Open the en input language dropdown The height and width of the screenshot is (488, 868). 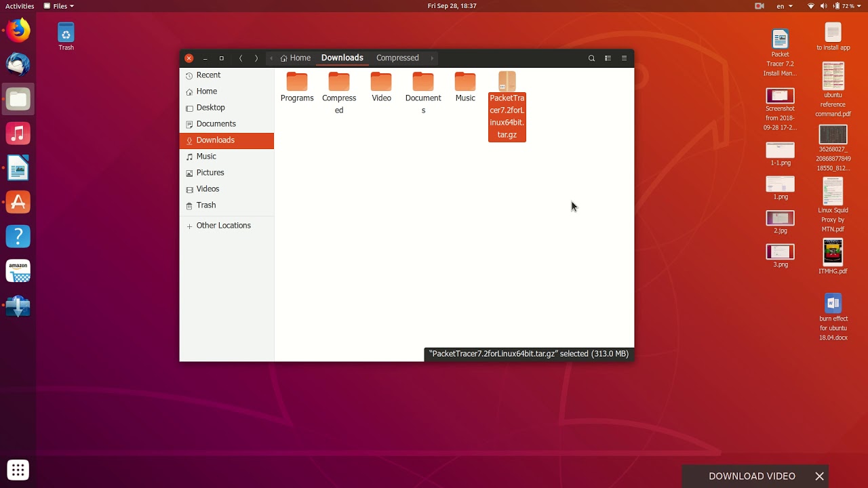tap(785, 6)
